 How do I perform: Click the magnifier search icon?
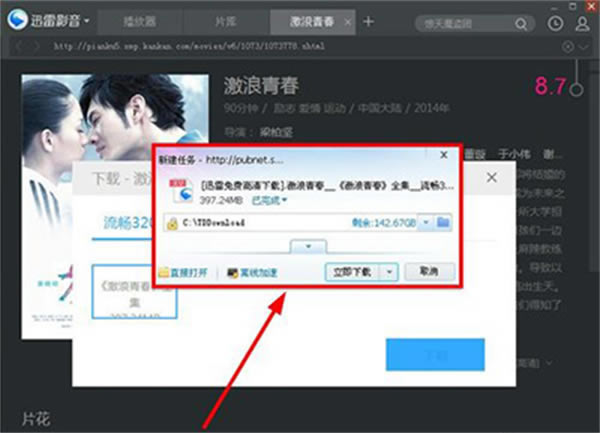(x=521, y=24)
